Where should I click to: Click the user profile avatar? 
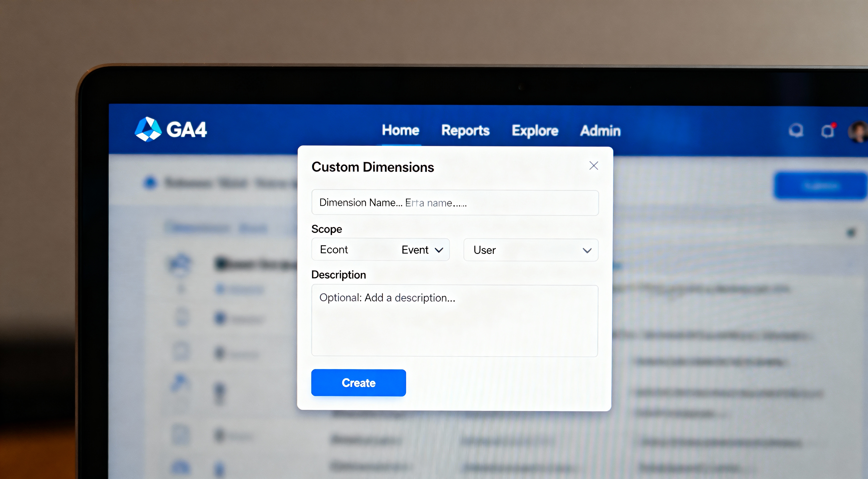tap(859, 132)
